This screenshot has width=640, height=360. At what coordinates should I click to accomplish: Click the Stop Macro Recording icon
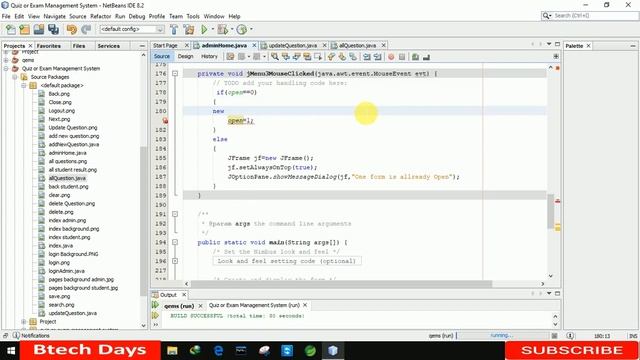402,57
